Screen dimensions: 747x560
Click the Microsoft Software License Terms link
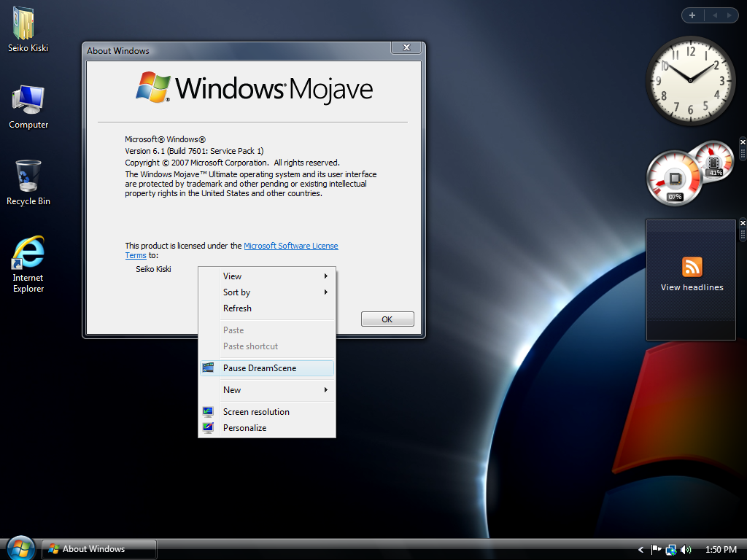291,246
